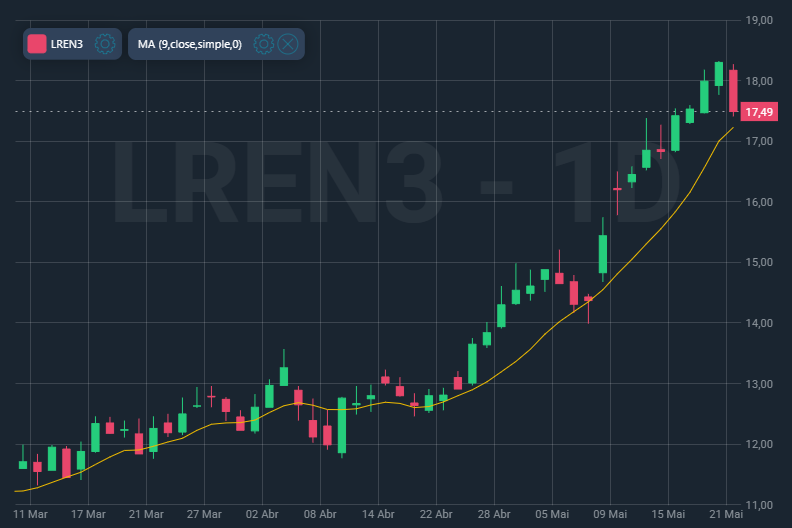Click the current price tag 17,49

pos(759,112)
